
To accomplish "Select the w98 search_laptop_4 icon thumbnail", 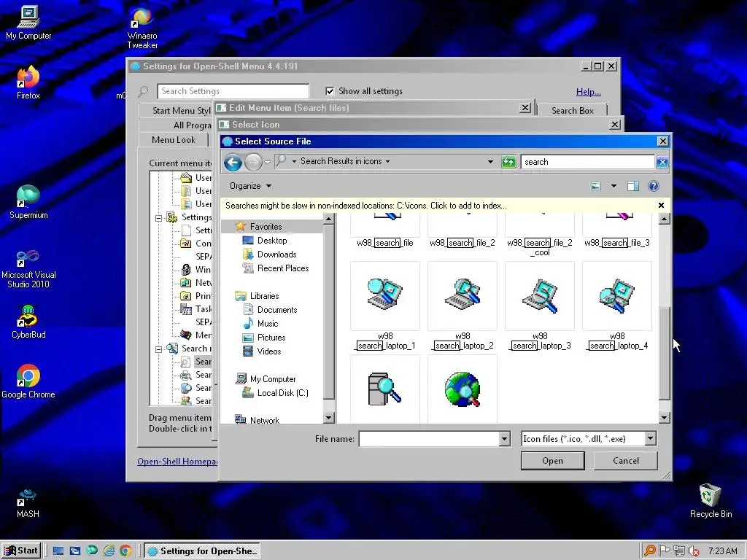I will coord(617,296).
